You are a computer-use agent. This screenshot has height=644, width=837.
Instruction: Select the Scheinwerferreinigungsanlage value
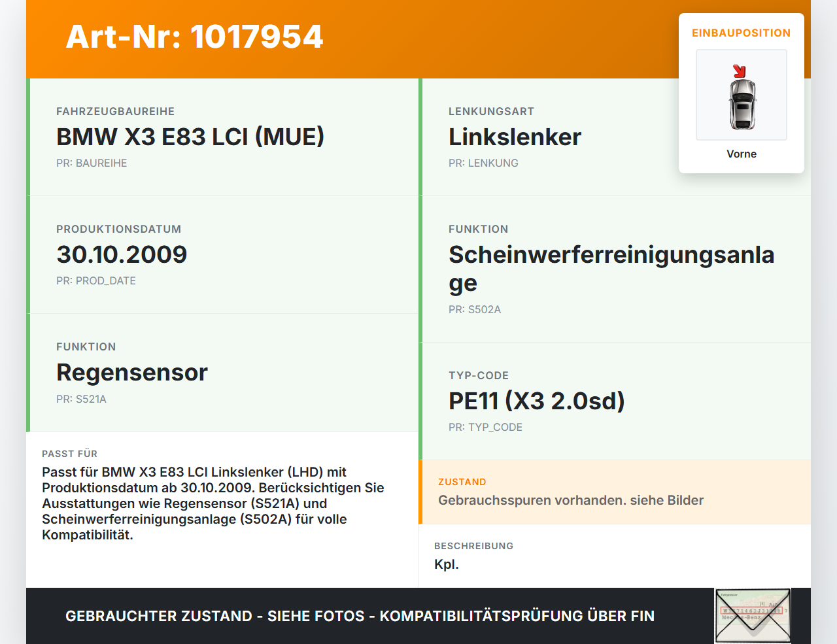[611, 269]
